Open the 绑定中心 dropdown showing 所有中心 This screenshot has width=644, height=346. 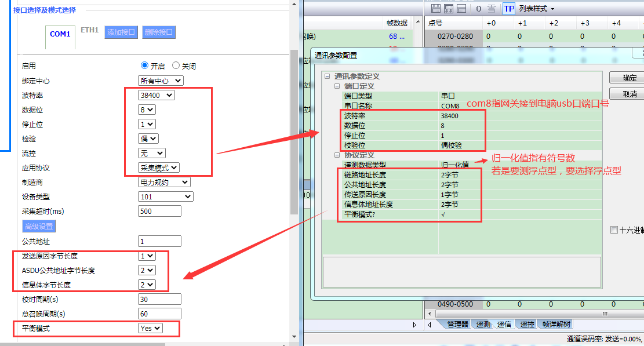(x=161, y=81)
